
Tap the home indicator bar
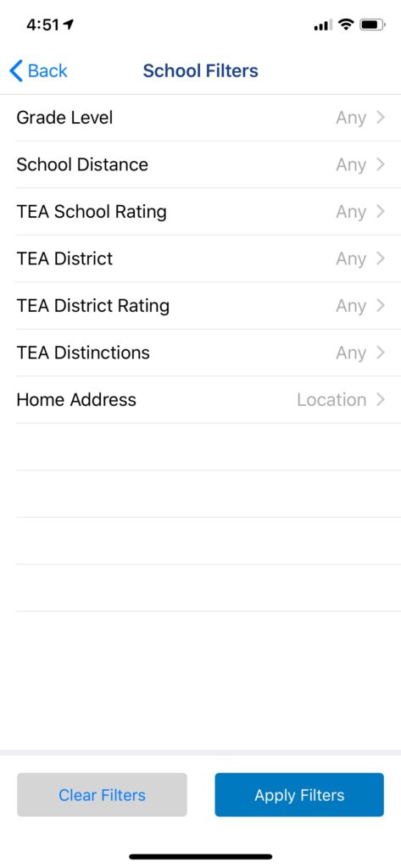tap(200, 856)
